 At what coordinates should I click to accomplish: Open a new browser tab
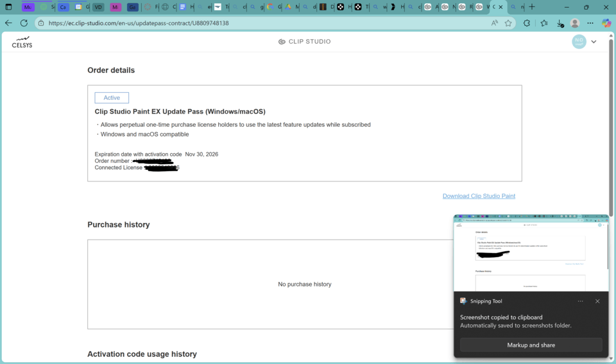532,7
